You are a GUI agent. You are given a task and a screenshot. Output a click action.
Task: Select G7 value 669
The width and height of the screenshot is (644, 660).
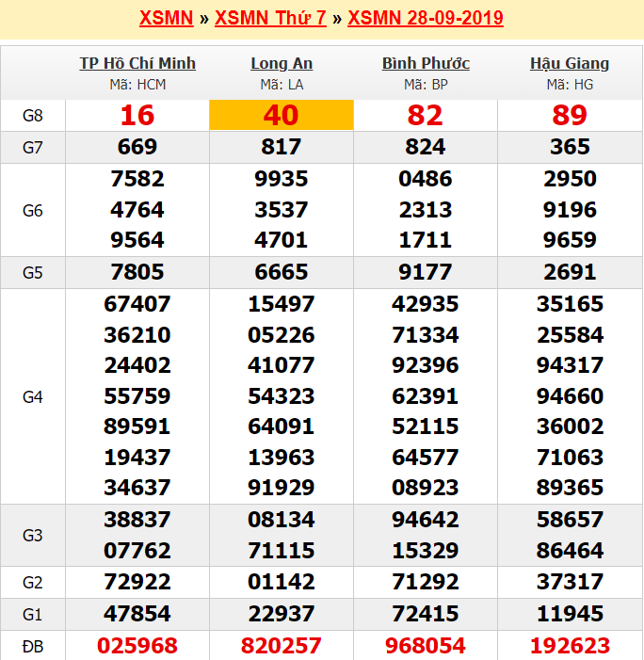tap(137, 147)
